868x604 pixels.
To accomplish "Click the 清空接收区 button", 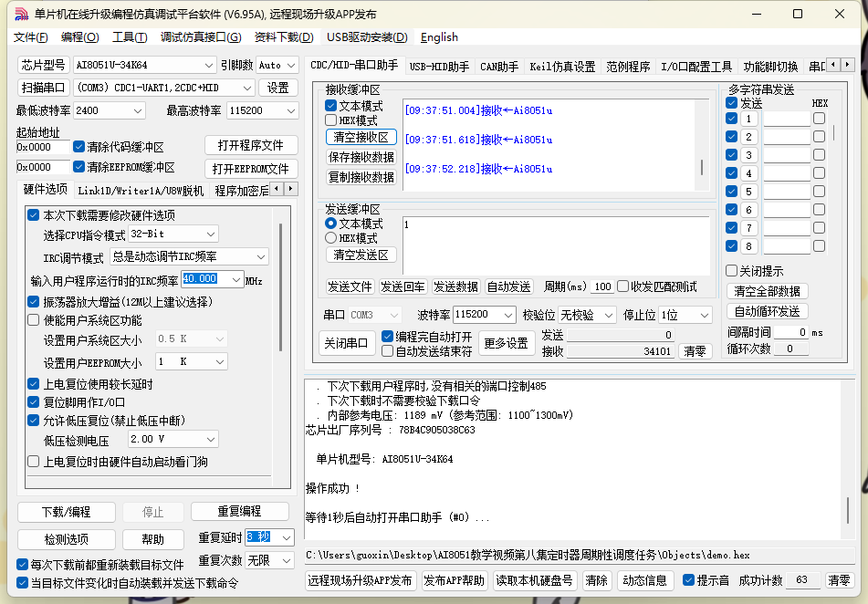I will [361, 137].
